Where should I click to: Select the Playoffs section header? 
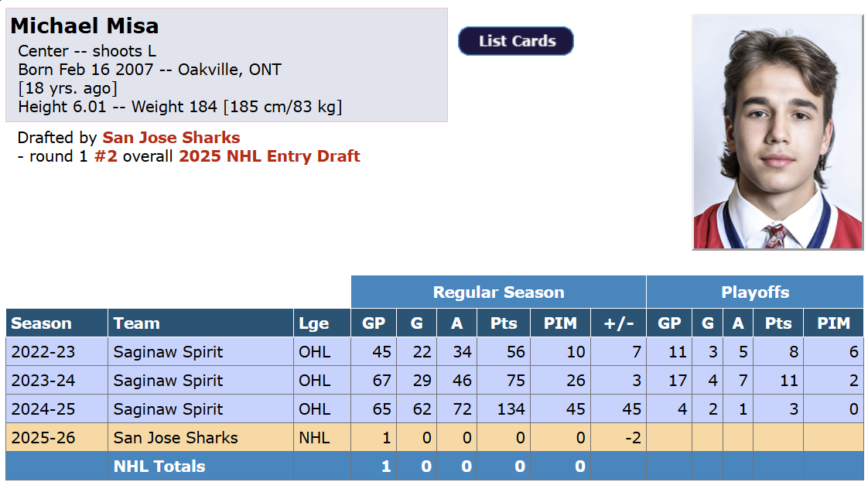(754, 292)
